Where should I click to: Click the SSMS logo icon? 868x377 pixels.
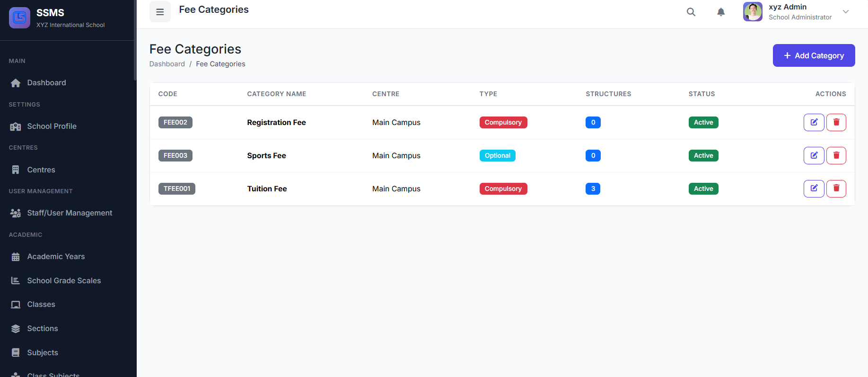(19, 18)
